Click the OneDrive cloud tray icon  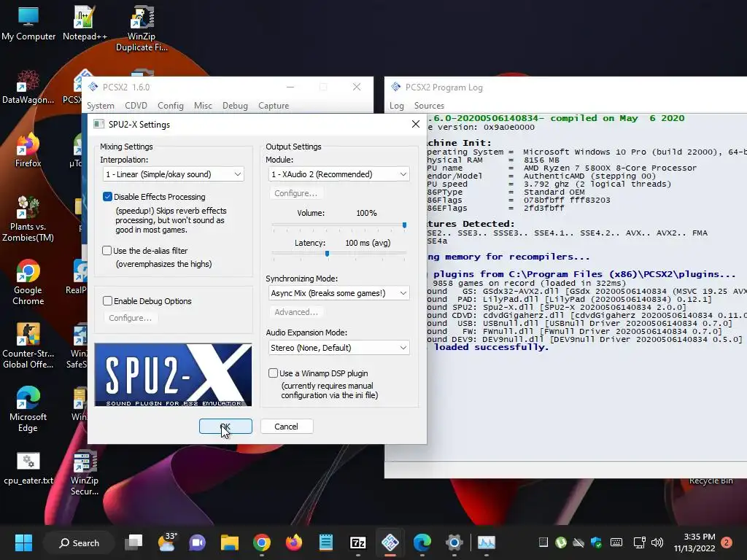578,542
